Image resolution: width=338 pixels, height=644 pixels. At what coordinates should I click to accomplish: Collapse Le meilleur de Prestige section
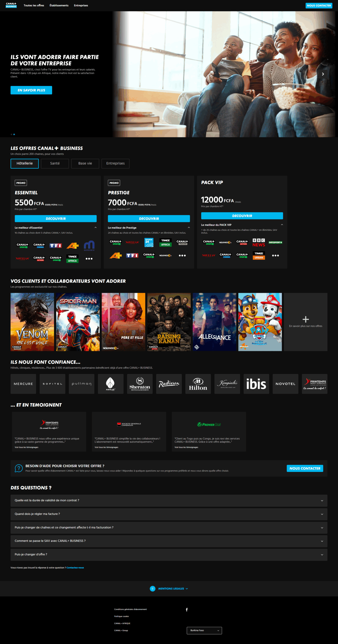coord(189,228)
